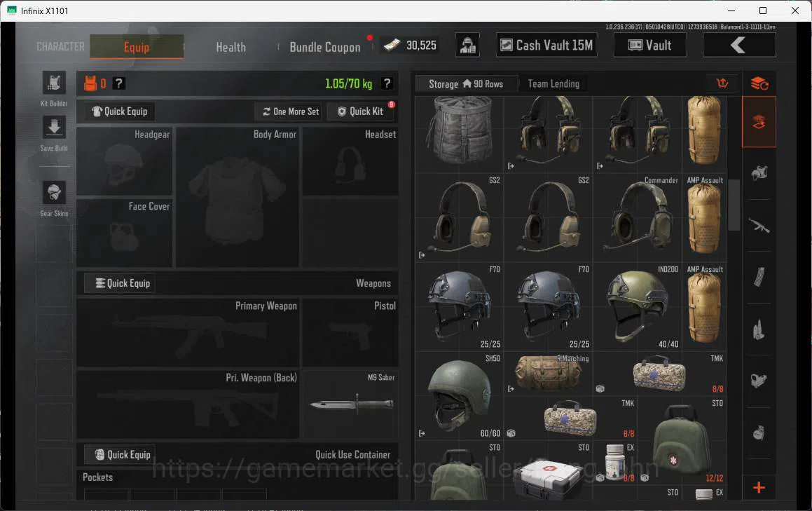Switch to the Health tab
The height and width of the screenshot is (511, 812).
click(231, 47)
